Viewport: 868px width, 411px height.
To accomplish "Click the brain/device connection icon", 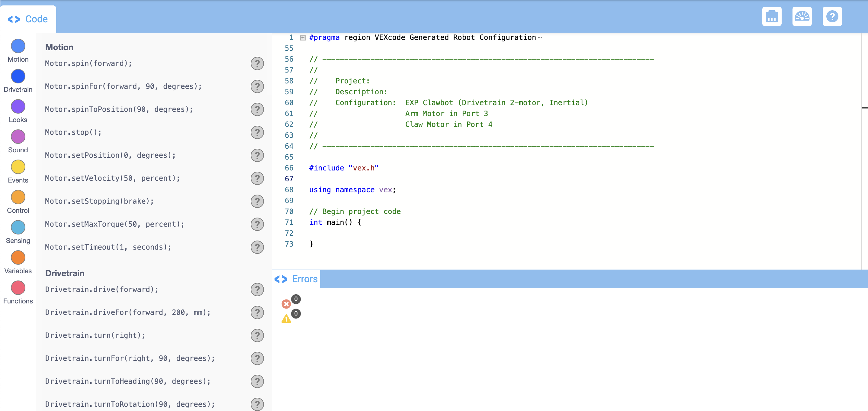I will (x=772, y=16).
